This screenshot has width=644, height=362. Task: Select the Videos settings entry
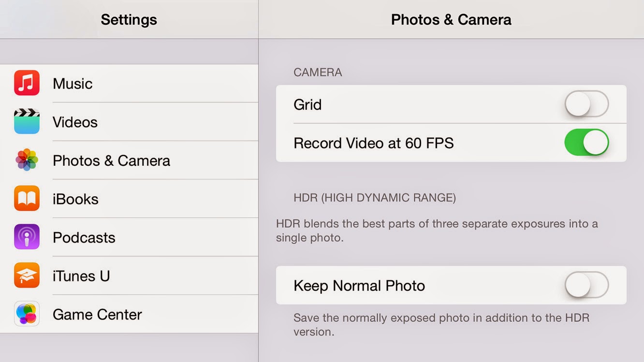75,122
